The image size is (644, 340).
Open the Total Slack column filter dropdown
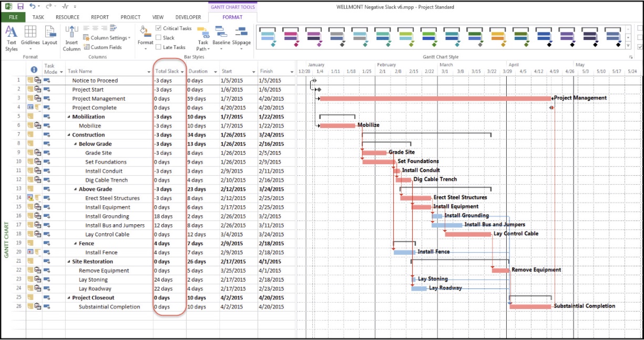tap(182, 72)
